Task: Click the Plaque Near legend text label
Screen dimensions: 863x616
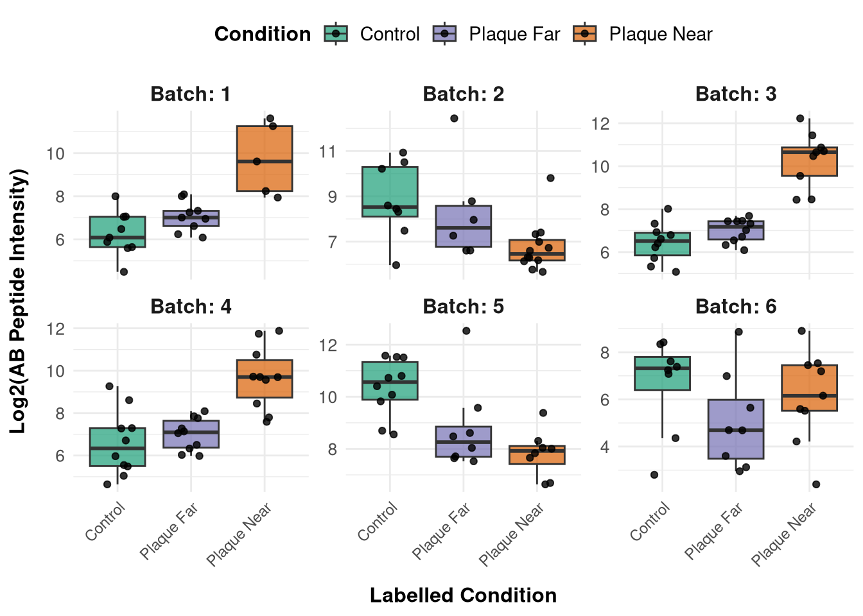Action: point(661,34)
